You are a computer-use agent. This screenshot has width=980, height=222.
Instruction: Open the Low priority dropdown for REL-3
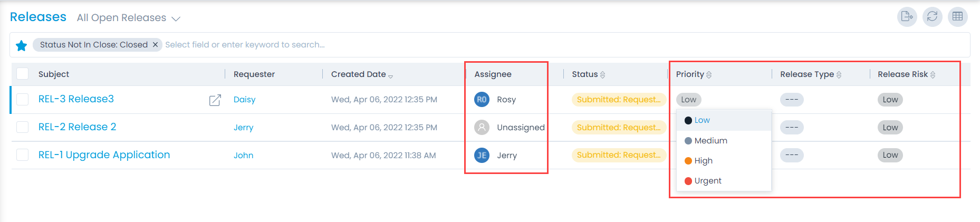pyautogui.click(x=688, y=100)
